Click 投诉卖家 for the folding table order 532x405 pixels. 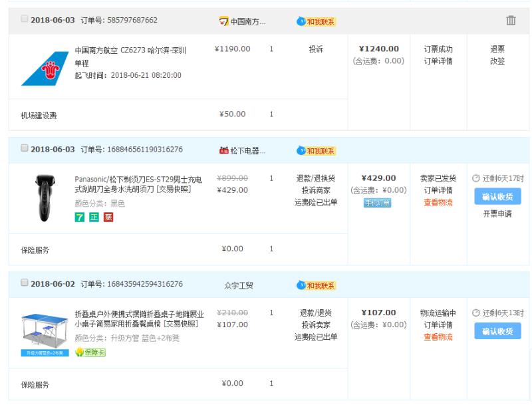click(316, 325)
